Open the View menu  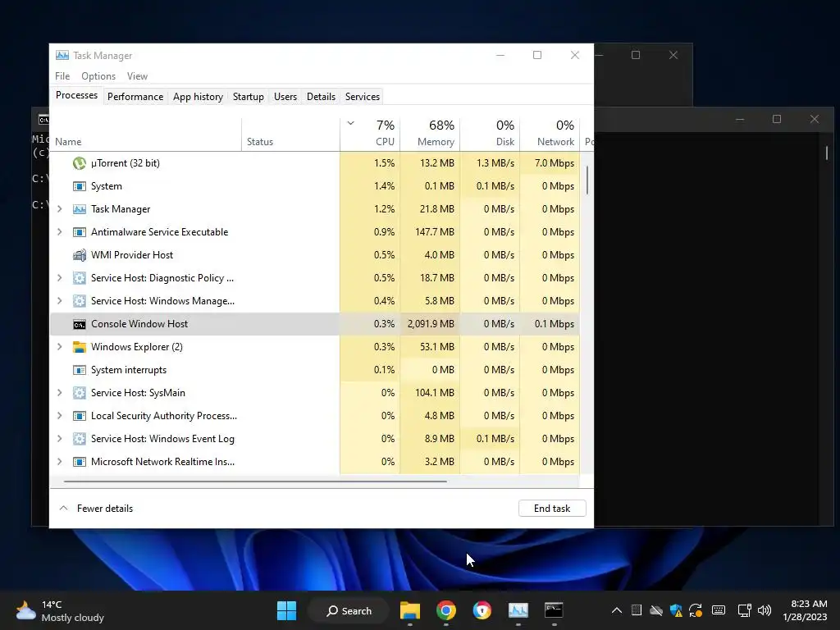(137, 76)
